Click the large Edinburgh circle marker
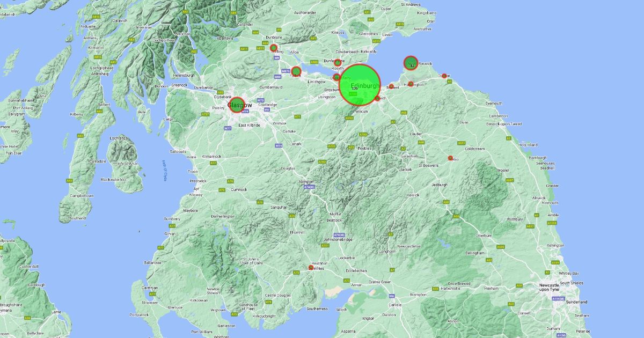 coord(360,84)
